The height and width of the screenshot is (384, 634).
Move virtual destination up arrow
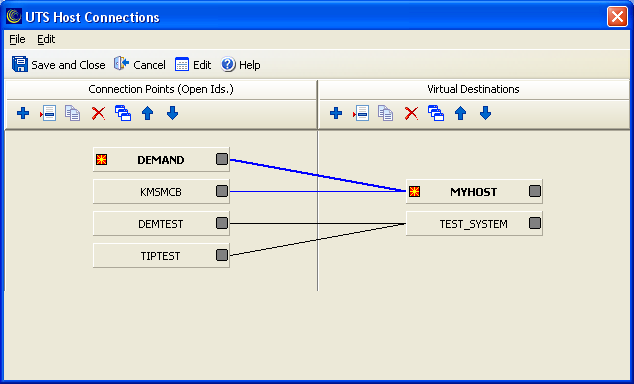point(461,113)
